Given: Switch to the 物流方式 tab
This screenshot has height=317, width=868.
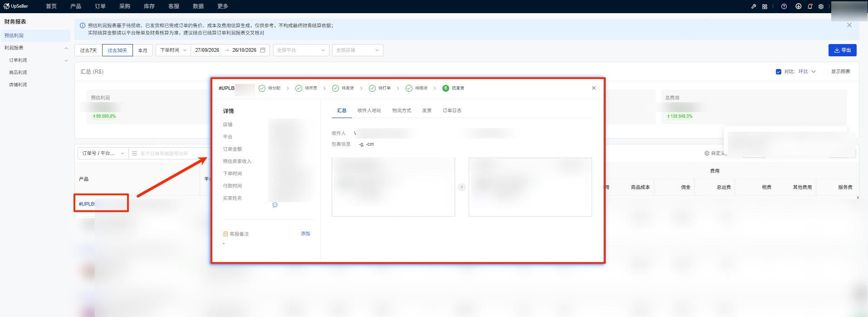Looking at the screenshot, I should point(402,111).
